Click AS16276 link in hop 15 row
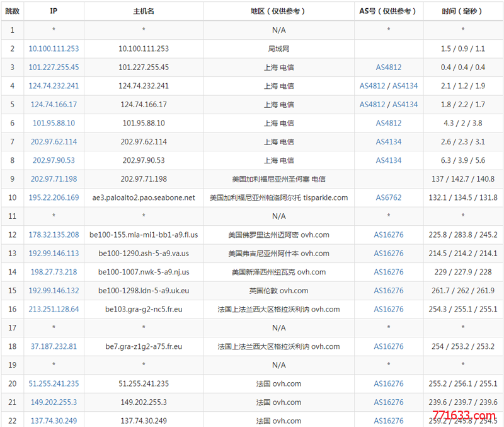This screenshot has width=504, height=427. [x=389, y=291]
